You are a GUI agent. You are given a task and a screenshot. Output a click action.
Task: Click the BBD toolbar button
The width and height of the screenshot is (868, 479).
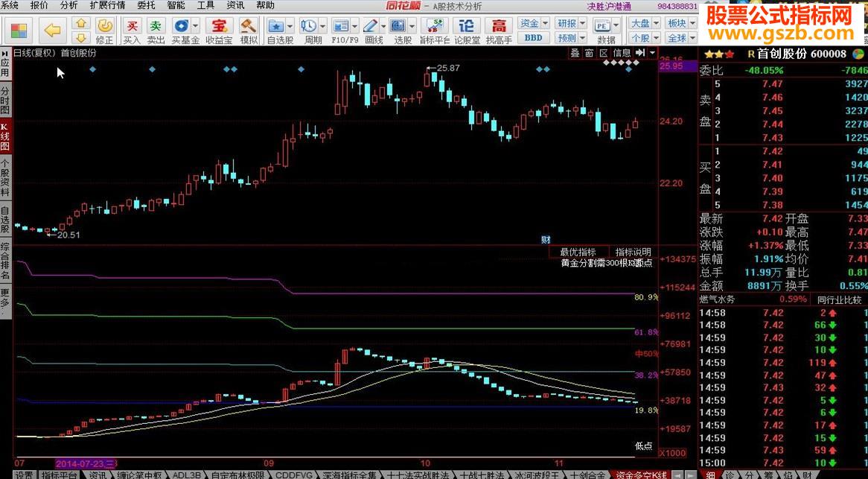533,38
